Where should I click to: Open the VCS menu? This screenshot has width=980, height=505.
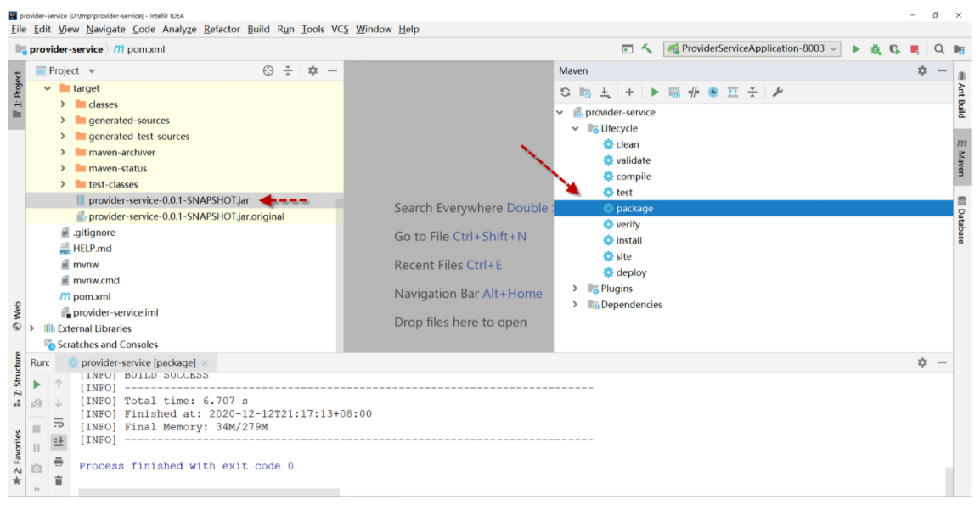pyautogui.click(x=340, y=30)
